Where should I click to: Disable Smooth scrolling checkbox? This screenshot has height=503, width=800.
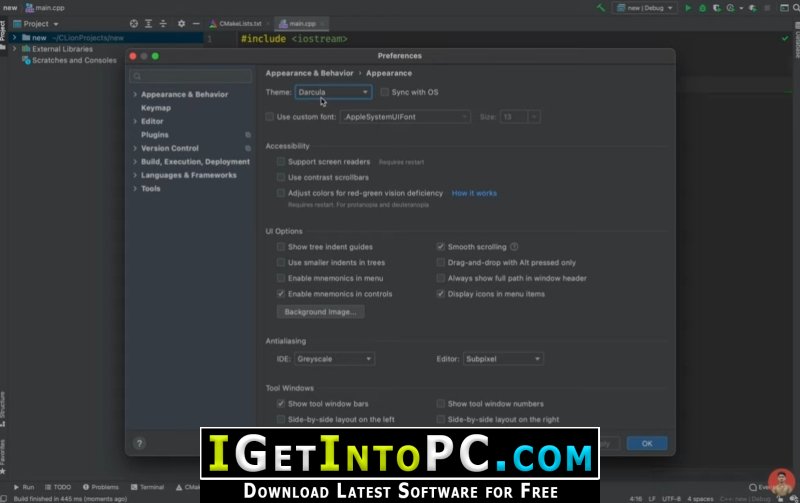tap(440, 247)
